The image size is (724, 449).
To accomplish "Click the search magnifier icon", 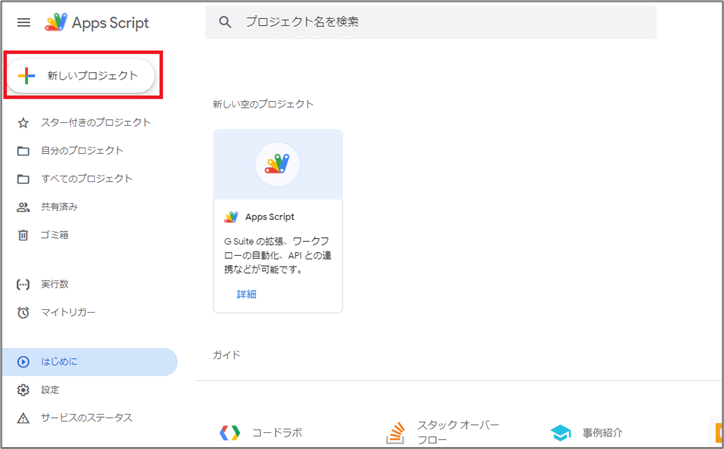I will [x=225, y=22].
